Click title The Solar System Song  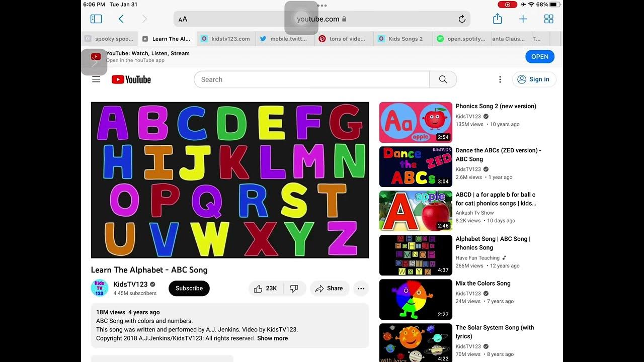[x=495, y=332]
